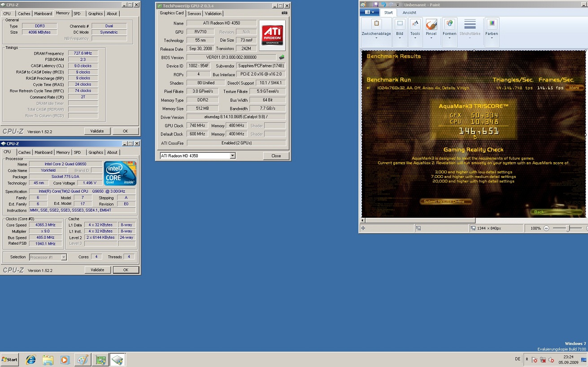This screenshot has width=588, height=367.
Task: Click the Rated FSB value 1940.1 MHz
Action: 45,244
